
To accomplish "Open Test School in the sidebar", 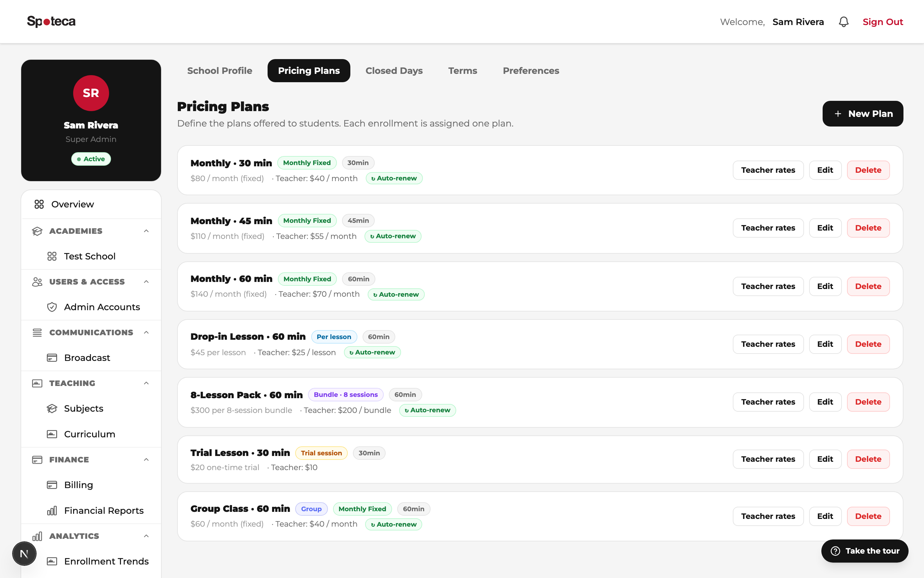I will [91, 256].
